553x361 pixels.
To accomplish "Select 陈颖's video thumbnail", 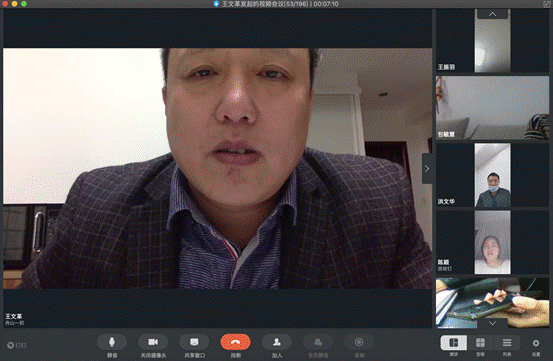I will [492, 242].
